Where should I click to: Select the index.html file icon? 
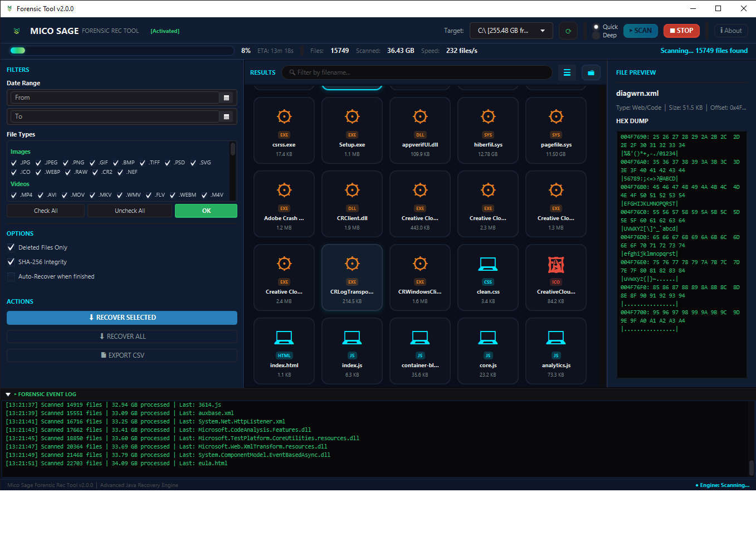(x=284, y=338)
